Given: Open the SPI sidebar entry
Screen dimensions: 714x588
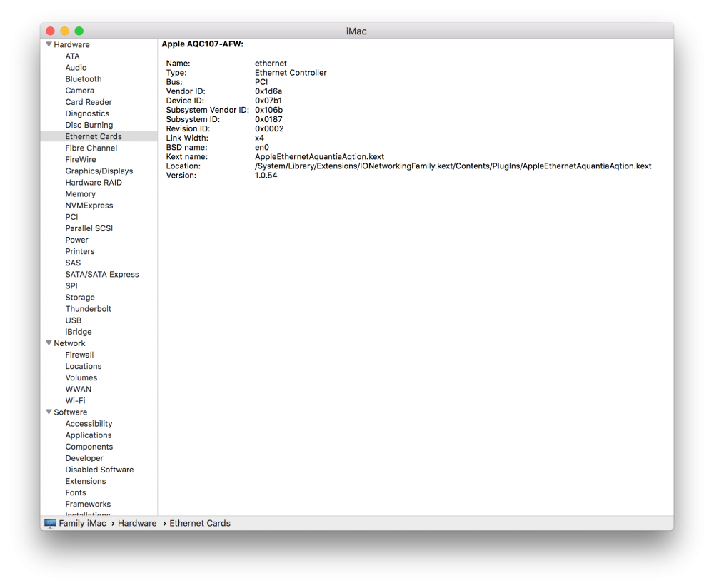Looking at the screenshot, I should [71, 286].
